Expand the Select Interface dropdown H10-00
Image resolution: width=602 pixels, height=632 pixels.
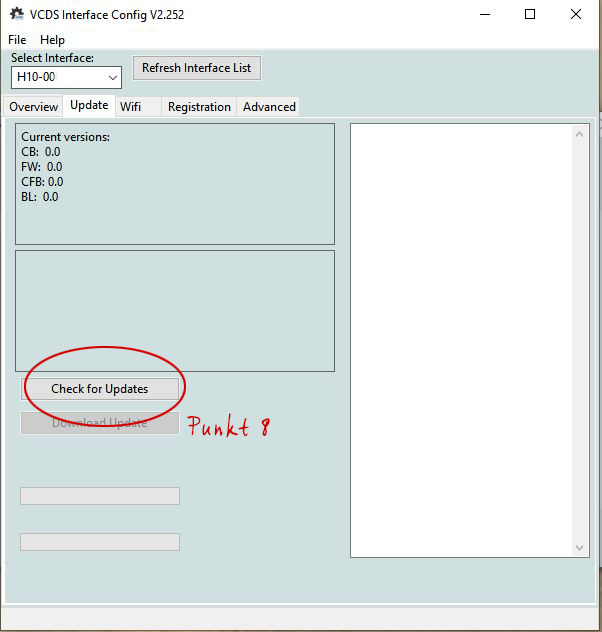pos(66,77)
